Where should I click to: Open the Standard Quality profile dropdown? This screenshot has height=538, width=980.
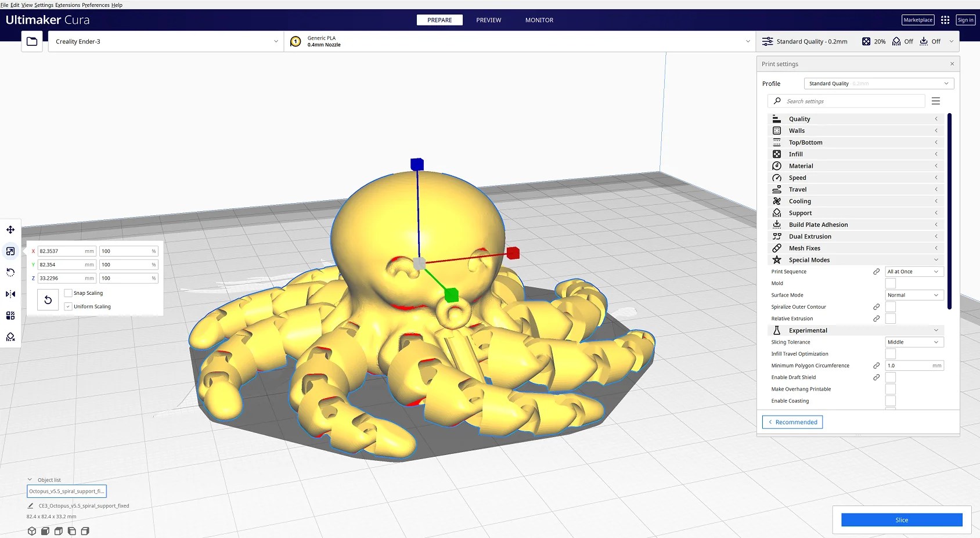[879, 84]
